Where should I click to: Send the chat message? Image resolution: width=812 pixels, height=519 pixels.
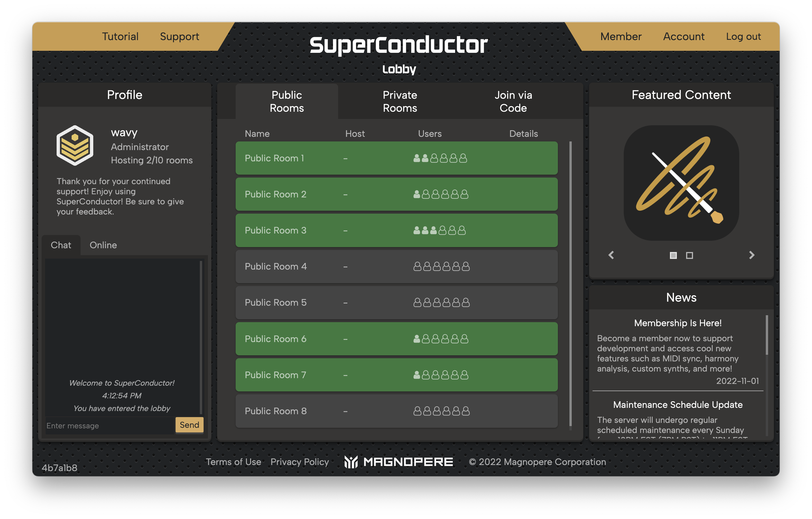[x=189, y=425]
